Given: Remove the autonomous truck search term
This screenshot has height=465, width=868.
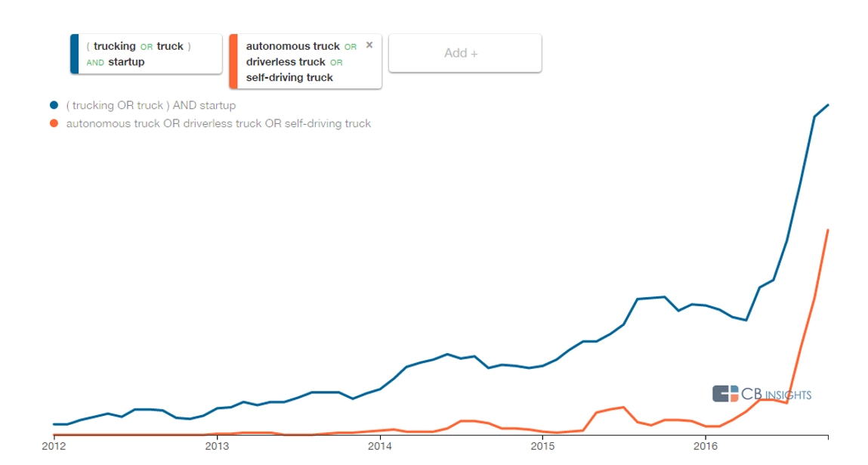Looking at the screenshot, I should [x=369, y=45].
